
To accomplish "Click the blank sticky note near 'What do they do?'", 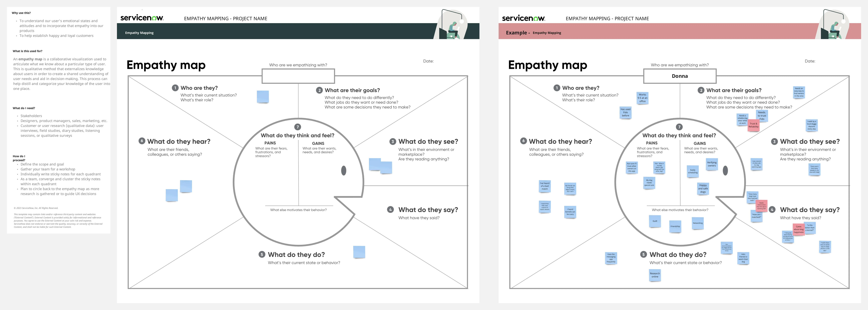I will point(359,252).
